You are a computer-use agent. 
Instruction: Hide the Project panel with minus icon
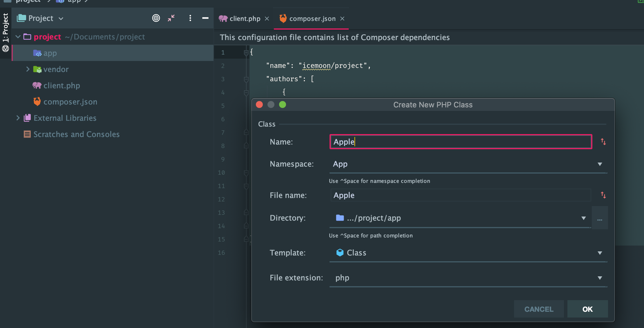click(x=205, y=18)
